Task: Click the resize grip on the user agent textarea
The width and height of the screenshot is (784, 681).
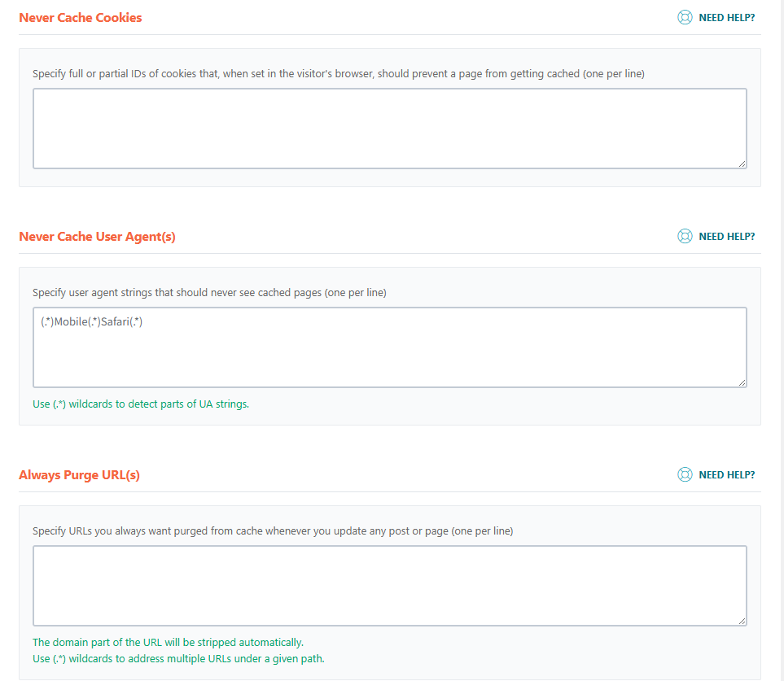Action: 742,382
